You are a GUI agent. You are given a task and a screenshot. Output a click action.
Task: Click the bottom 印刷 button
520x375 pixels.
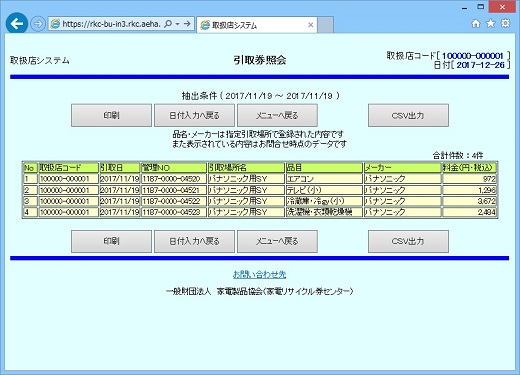pos(111,241)
